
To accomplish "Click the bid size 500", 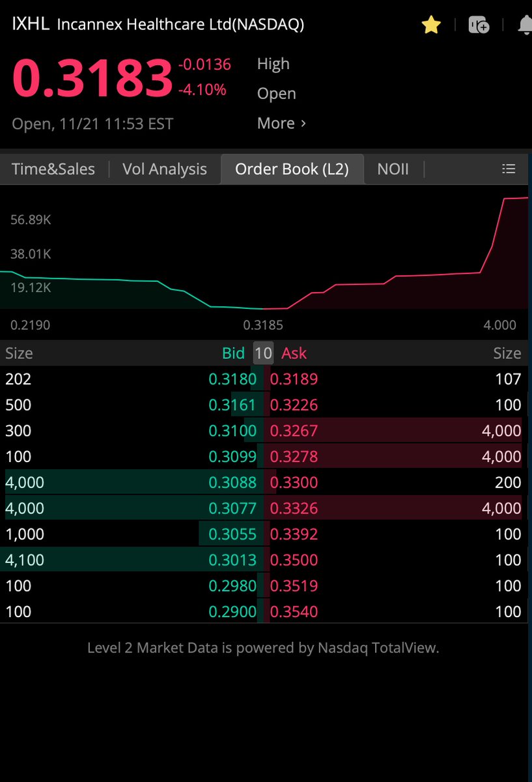I will click(18, 405).
